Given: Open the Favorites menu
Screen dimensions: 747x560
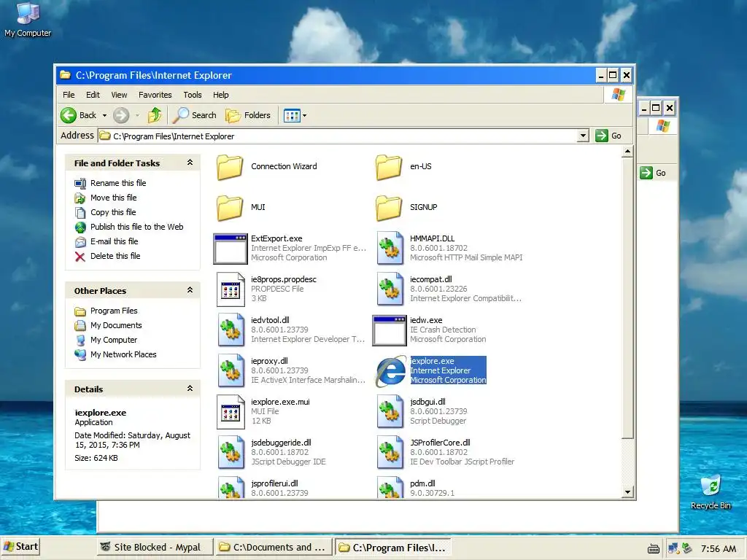Looking at the screenshot, I should [x=155, y=95].
